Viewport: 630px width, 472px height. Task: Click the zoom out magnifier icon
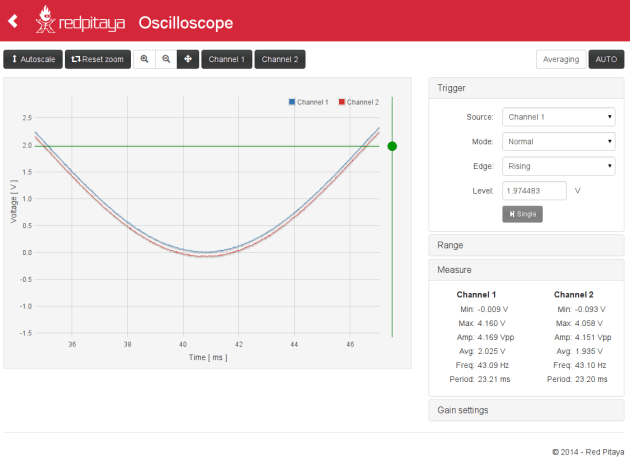(x=166, y=59)
